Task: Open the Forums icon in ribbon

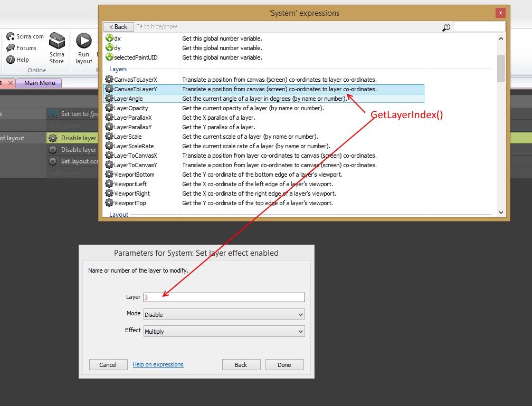Action: click(x=11, y=48)
